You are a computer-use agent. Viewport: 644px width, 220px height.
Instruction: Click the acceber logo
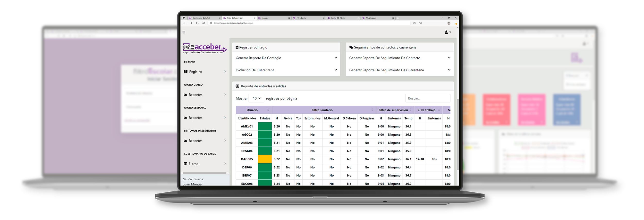205,48
